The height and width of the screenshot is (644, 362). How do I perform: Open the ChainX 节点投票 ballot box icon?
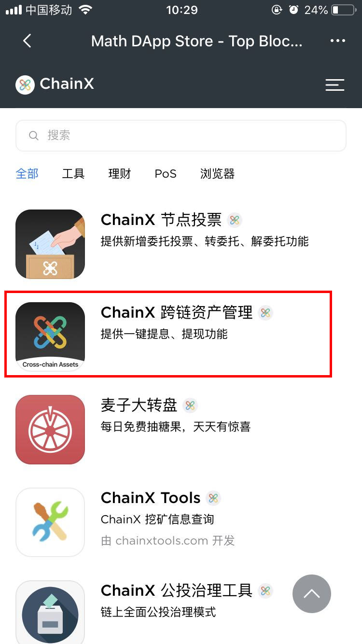50,244
